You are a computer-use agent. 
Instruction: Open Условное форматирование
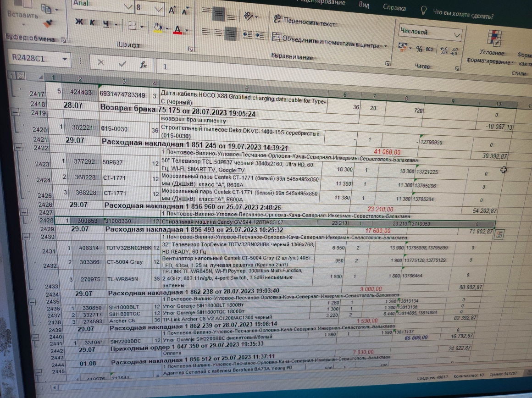point(491,47)
